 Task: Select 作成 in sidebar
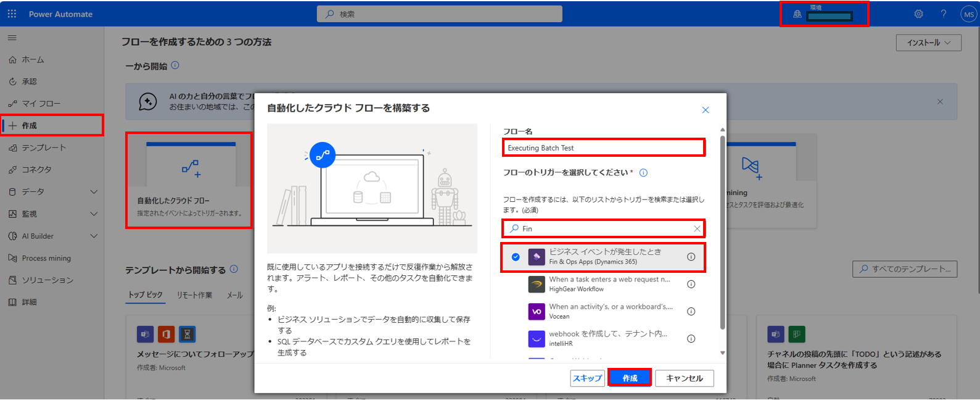click(x=52, y=125)
